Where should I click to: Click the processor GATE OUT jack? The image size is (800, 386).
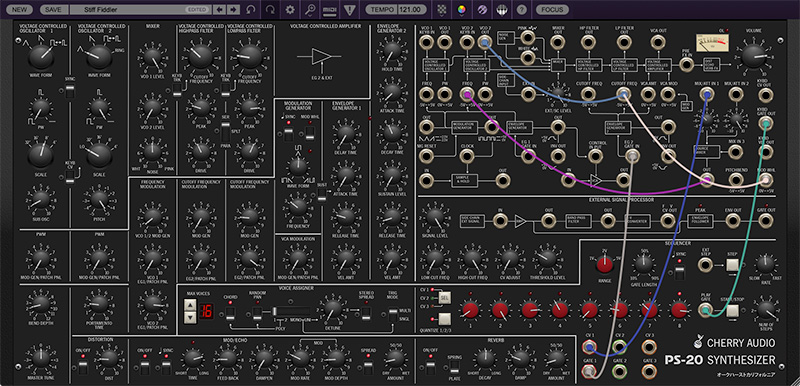pos(765,220)
